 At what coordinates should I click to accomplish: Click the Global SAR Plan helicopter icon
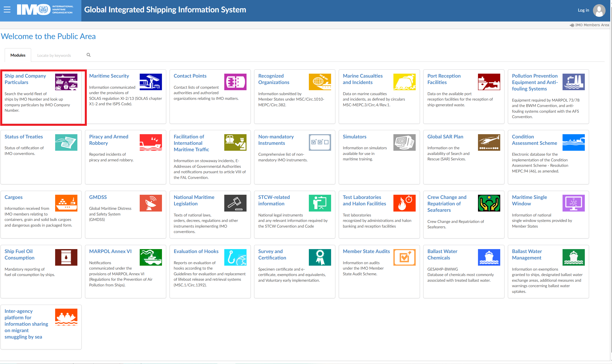489,142
